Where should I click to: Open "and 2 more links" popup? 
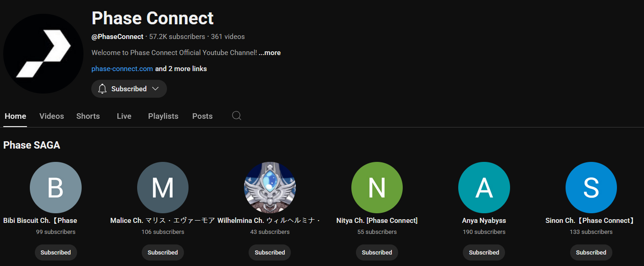coord(181,69)
